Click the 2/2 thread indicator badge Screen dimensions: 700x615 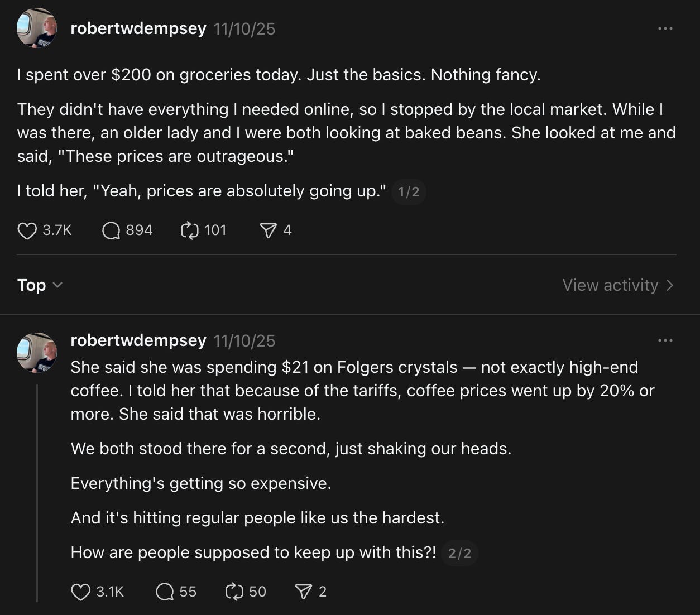459,554
